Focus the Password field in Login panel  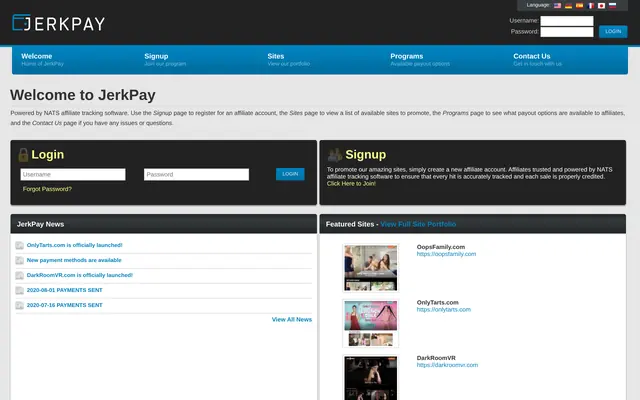click(x=196, y=174)
